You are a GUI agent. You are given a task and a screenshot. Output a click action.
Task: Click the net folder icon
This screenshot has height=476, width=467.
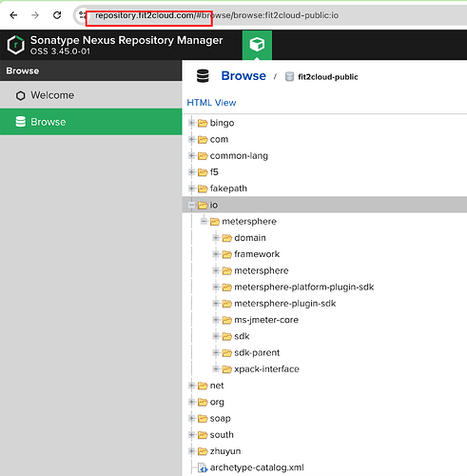coord(203,386)
